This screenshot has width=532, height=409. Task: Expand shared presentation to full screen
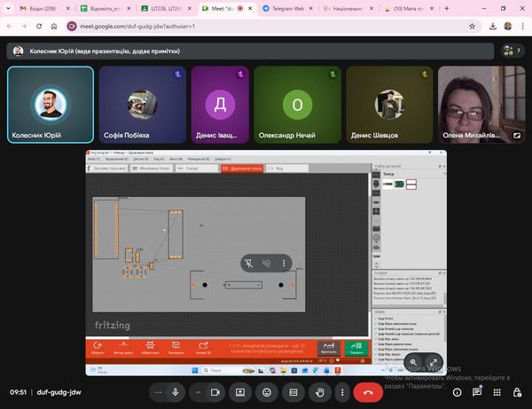434,361
